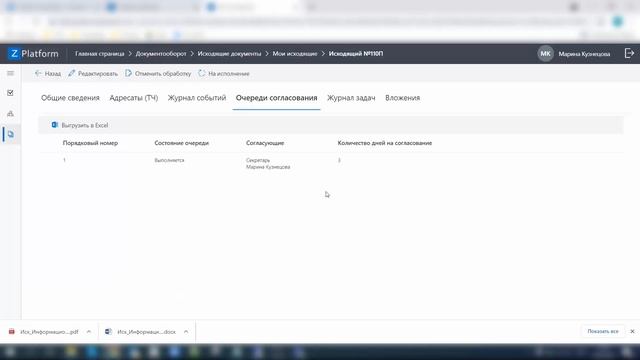Click the logout icon at top right
Image resolution: width=640 pixels, height=360 pixels.
click(x=629, y=53)
